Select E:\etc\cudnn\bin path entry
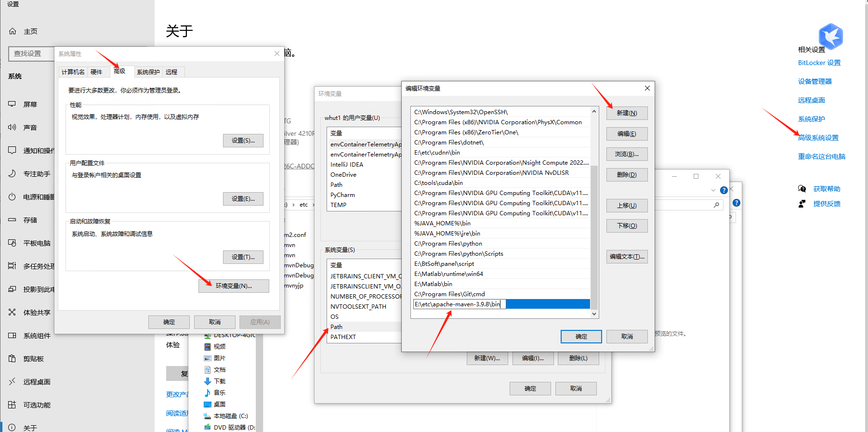Image resolution: width=868 pixels, height=432 pixels. (x=501, y=153)
